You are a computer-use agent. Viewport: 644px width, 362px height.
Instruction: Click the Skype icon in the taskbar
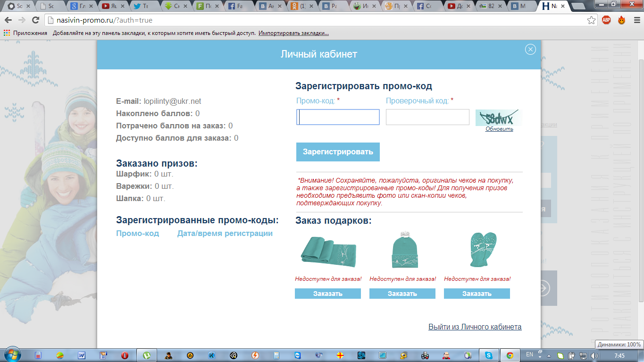click(x=488, y=355)
